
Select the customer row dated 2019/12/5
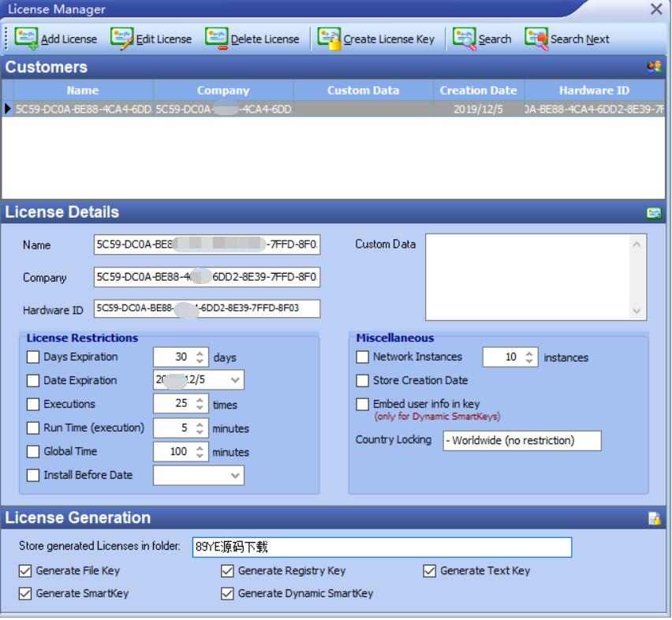[315, 108]
